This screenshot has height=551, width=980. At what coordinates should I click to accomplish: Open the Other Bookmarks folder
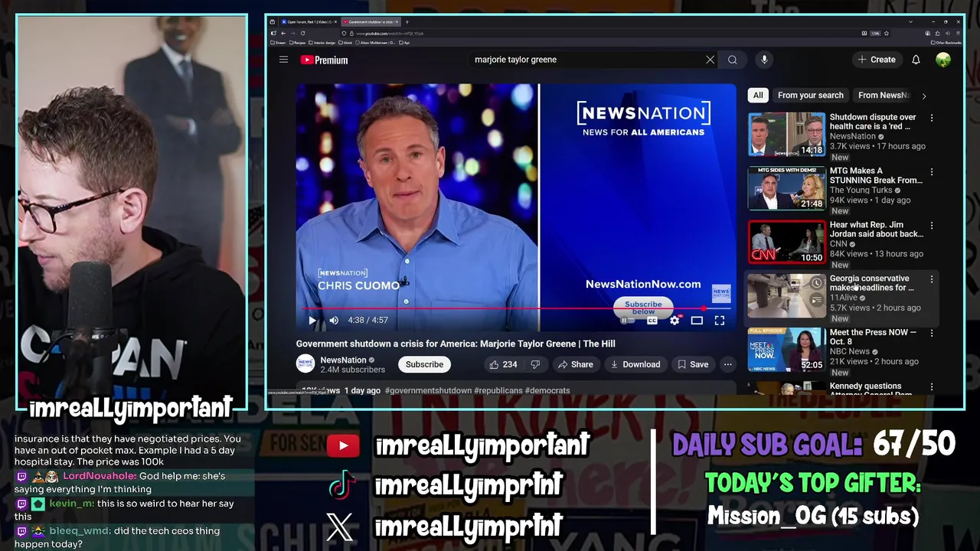point(946,43)
